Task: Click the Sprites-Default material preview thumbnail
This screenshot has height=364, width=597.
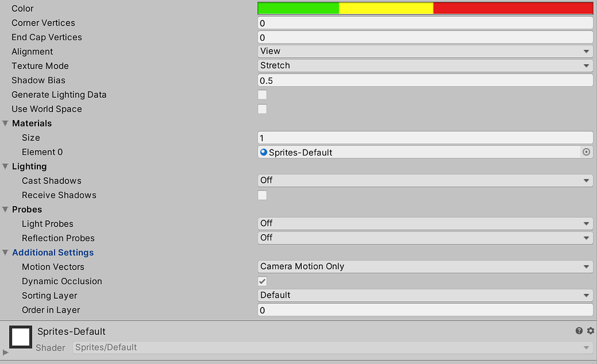Action: click(20, 337)
